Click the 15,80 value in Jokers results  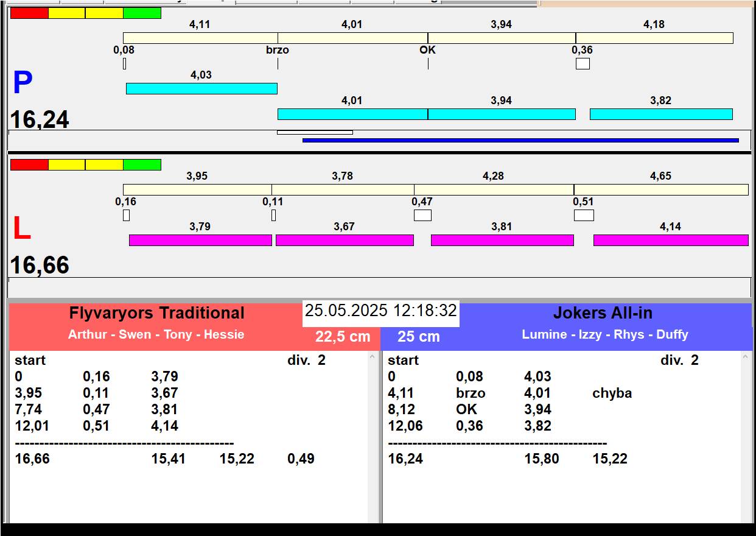tap(542, 459)
